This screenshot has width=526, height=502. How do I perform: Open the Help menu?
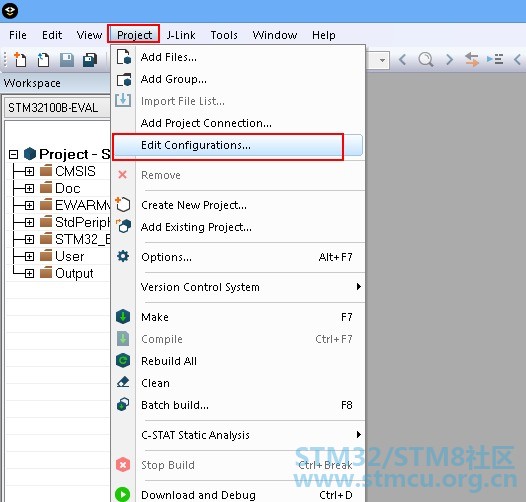point(324,35)
